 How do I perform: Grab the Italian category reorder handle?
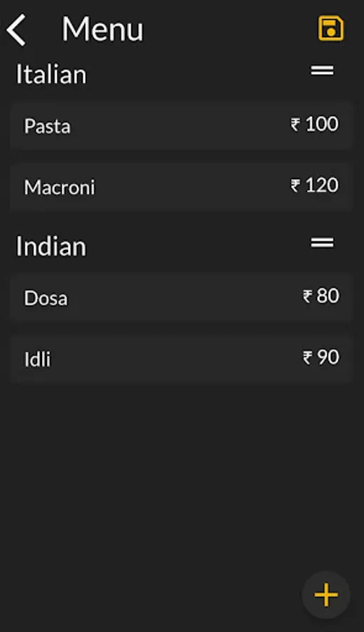pos(322,70)
